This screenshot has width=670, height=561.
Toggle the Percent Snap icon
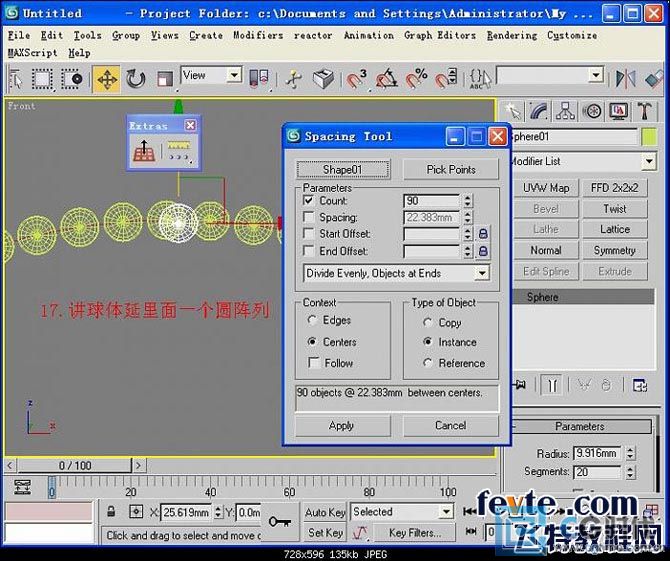[x=416, y=79]
